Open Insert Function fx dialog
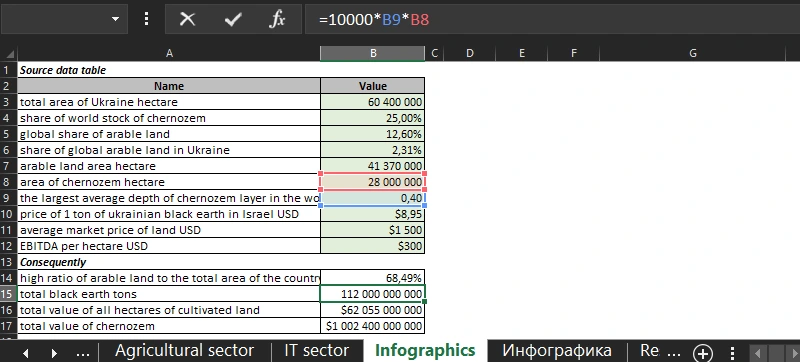 click(x=277, y=19)
